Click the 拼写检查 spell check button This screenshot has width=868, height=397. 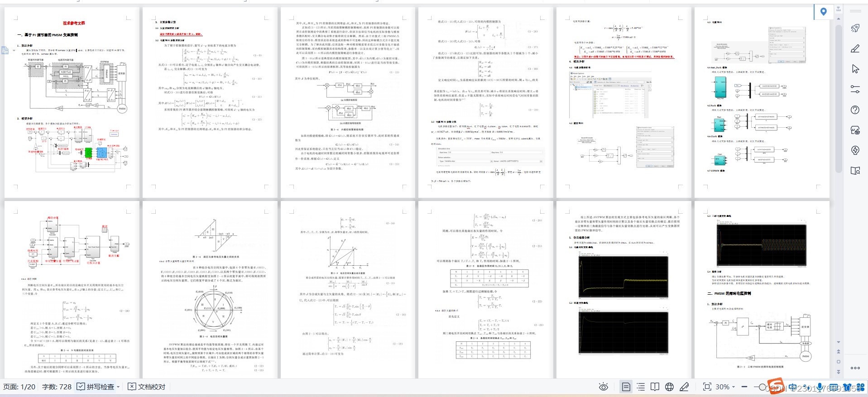(95, 387)
